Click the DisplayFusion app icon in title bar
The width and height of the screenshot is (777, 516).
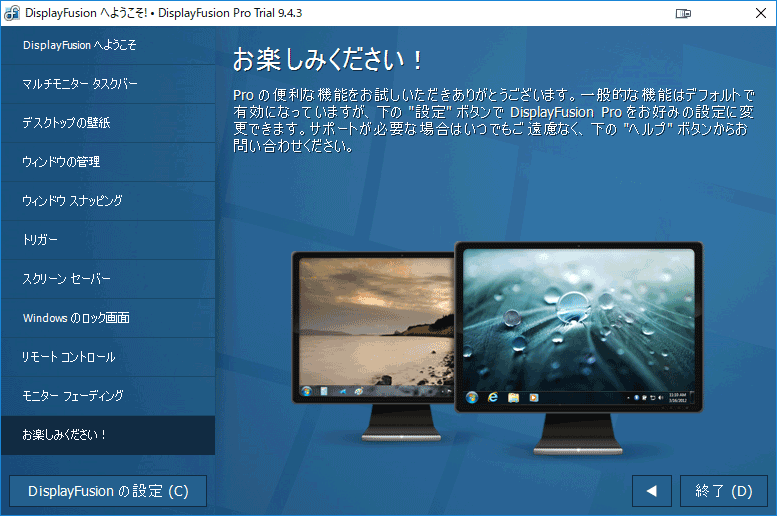pos(11,13)
